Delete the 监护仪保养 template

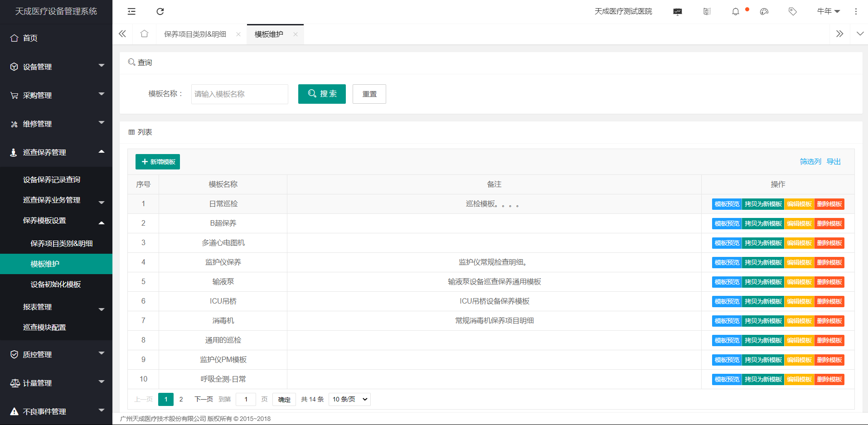point(829,262)
